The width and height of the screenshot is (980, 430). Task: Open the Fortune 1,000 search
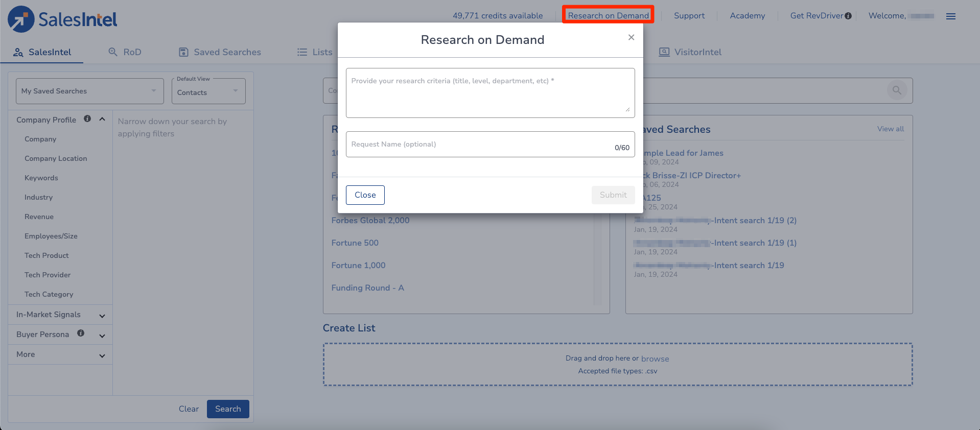click(358, 266)
